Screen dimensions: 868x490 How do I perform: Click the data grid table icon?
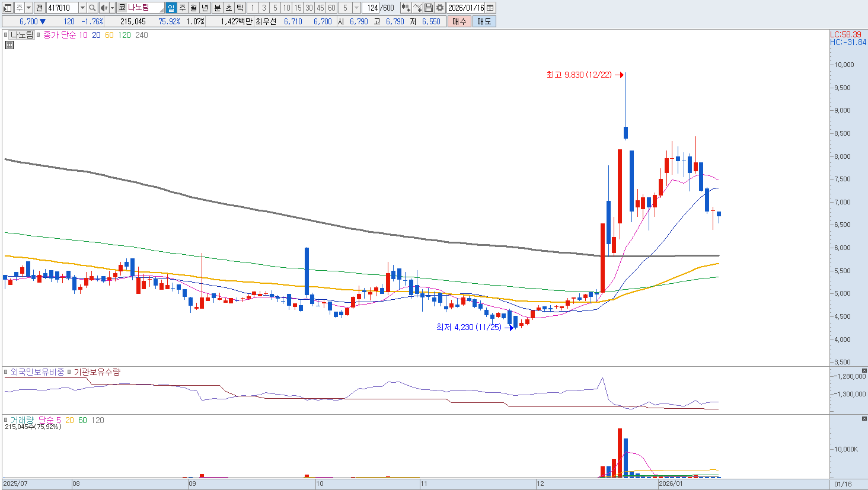point(9,45)
